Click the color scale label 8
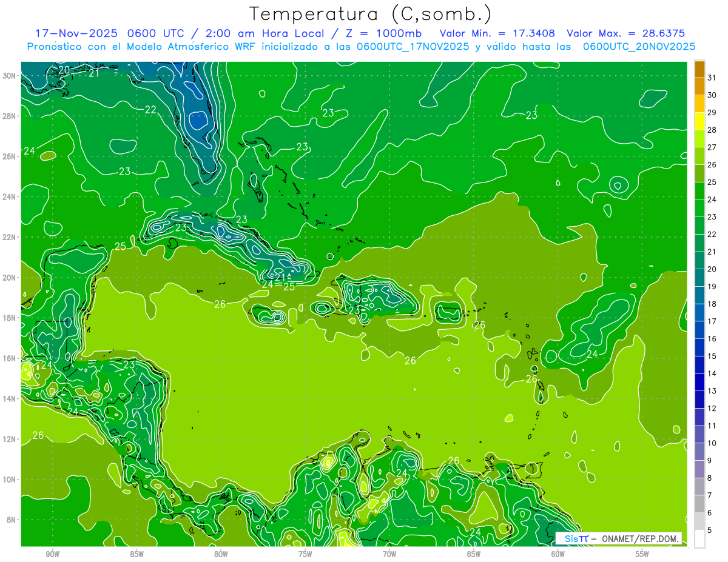The height and width of the screenshot is (562, 728). pos(710,478)
